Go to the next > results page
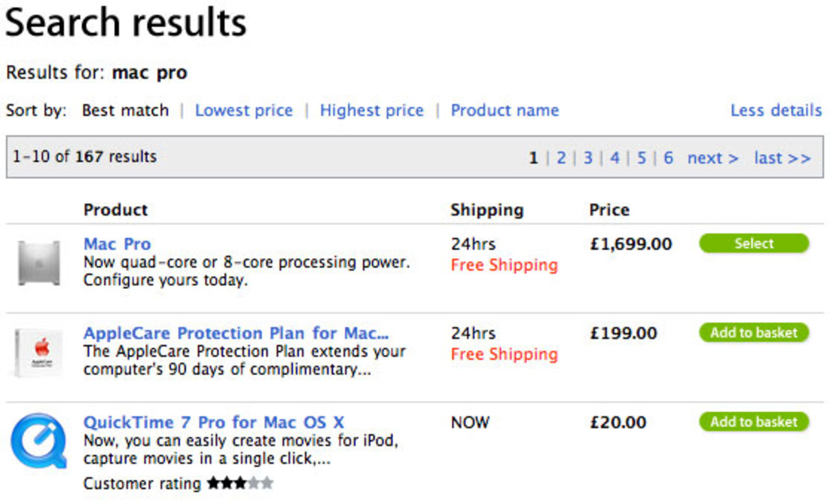Viewport: 830px width, 504px height. tap(713, 158)
